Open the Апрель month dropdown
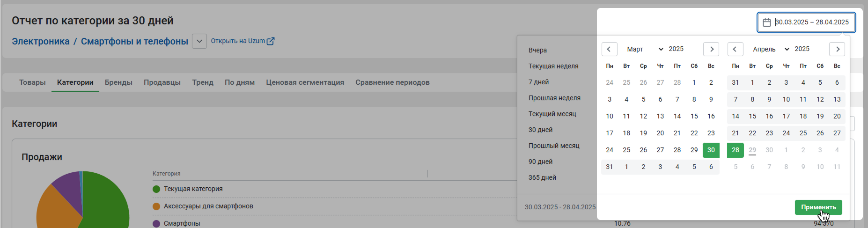Image resolution: width=868 pixels, height=228 pixels. 771,49
